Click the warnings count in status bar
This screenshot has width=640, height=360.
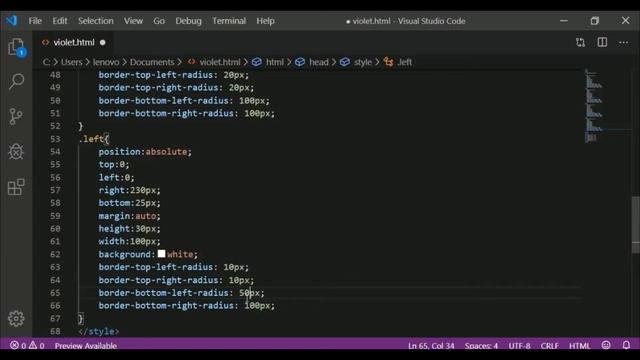point(36,346)
